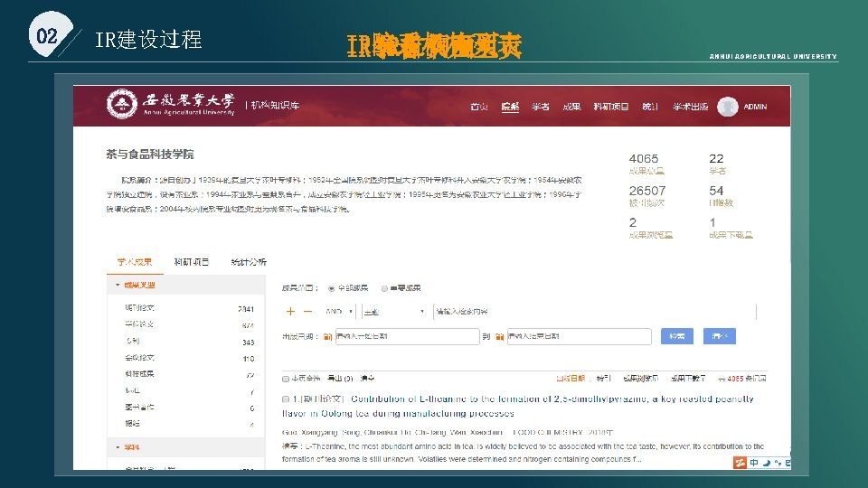Click the 22 学者 statistic

(717, 164)
